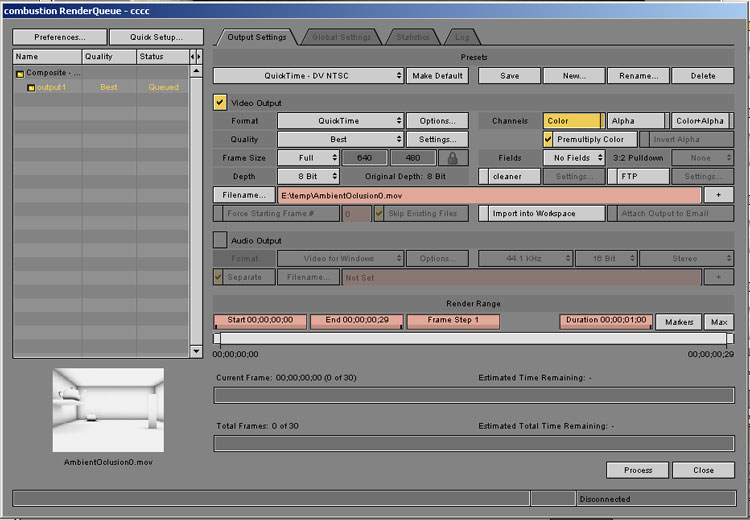Toggle Premultiply Color checkbox
Image resolution: width=750 pixels, height=520 pixels.
click(x=548, y=139)
